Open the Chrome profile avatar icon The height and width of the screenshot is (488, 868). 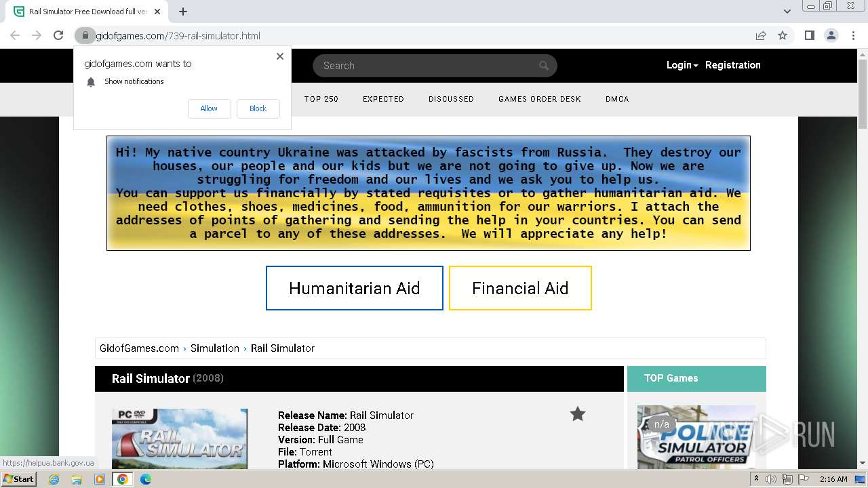click(x=831, y=36)
